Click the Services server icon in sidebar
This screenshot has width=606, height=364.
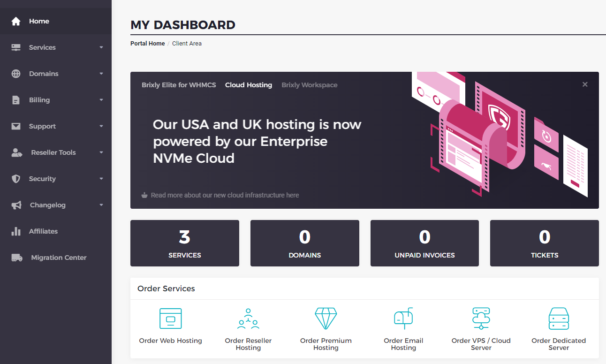(16, 47)
